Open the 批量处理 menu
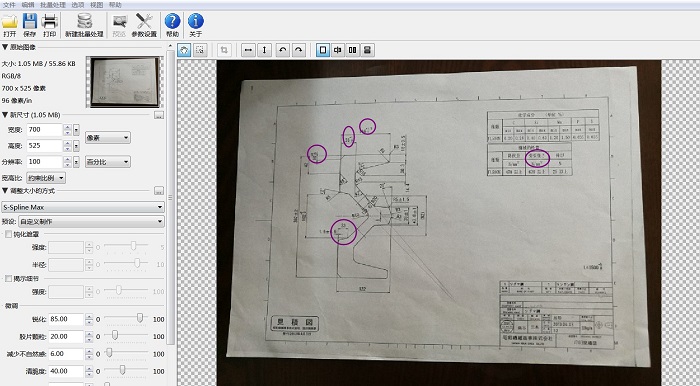This screenshot has height=386, width=700. (x=53, y=5)
